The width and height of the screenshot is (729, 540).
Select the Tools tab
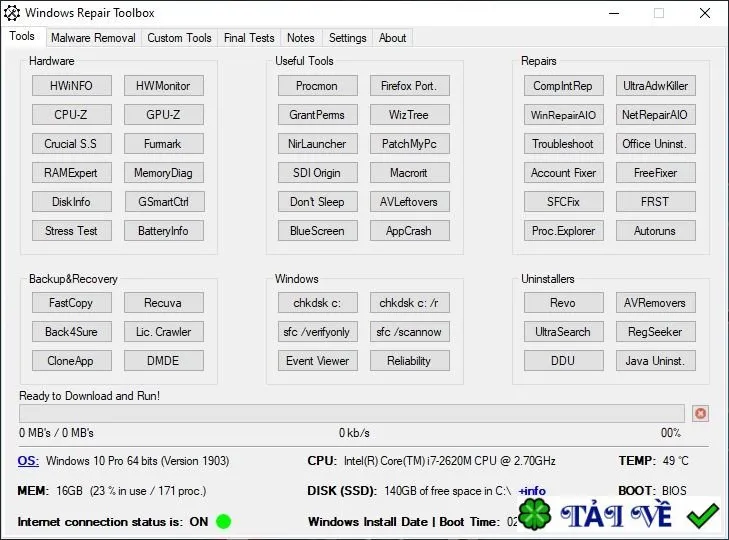22,36
